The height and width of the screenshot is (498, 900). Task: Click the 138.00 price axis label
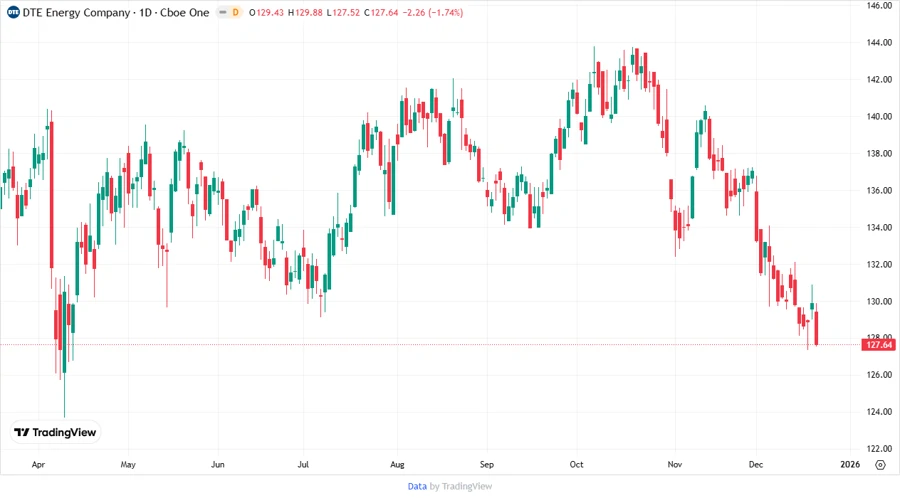[879, 154]
